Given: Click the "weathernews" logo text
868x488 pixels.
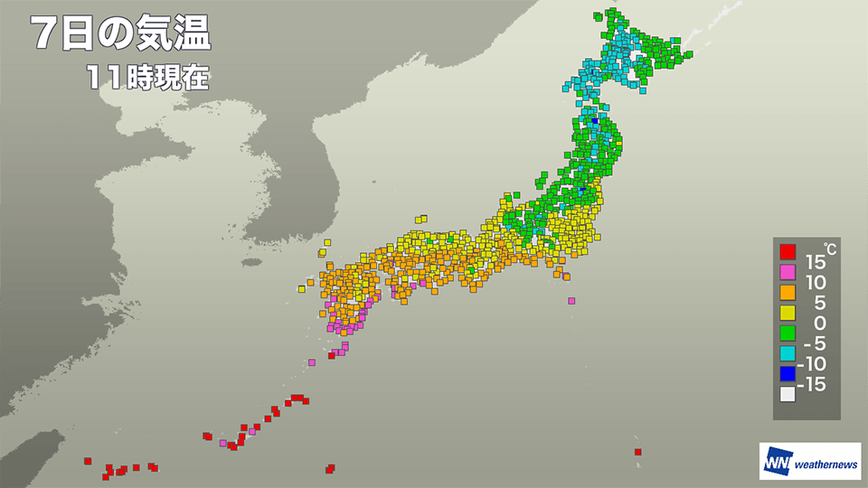Looking at the screenshot, I should [826, 464].
